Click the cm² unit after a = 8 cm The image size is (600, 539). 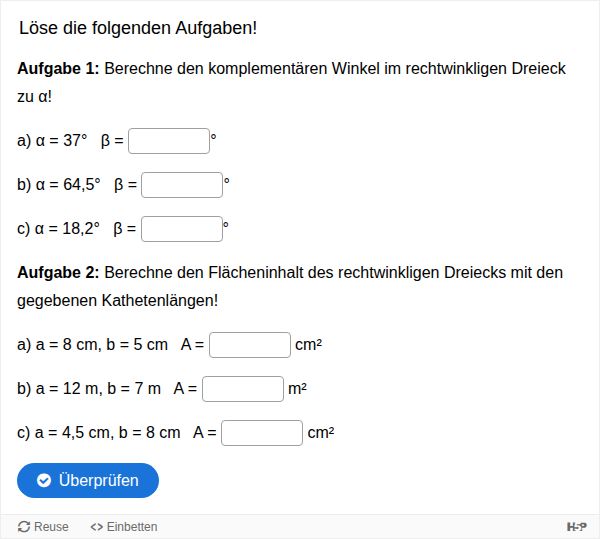(308, 345)
